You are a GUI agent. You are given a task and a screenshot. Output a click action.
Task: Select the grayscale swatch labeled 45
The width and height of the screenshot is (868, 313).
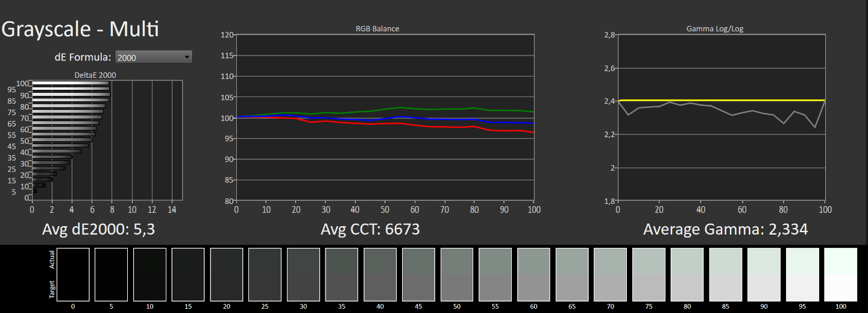[418, 274]
